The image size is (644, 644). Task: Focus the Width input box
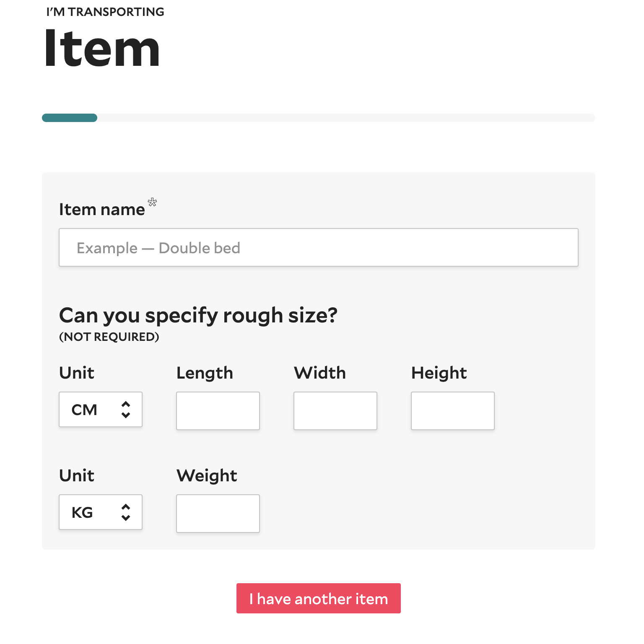tap(335, 411)
